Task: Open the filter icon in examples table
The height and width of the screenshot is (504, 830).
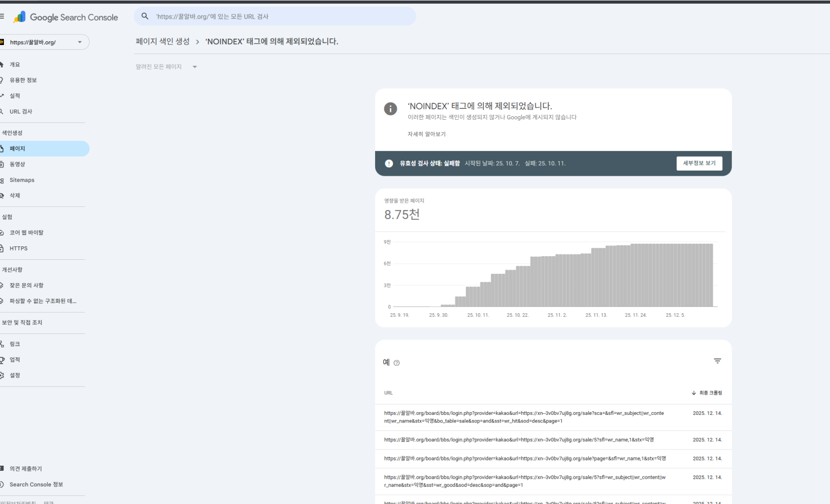Action: click(x=717, y=361)
